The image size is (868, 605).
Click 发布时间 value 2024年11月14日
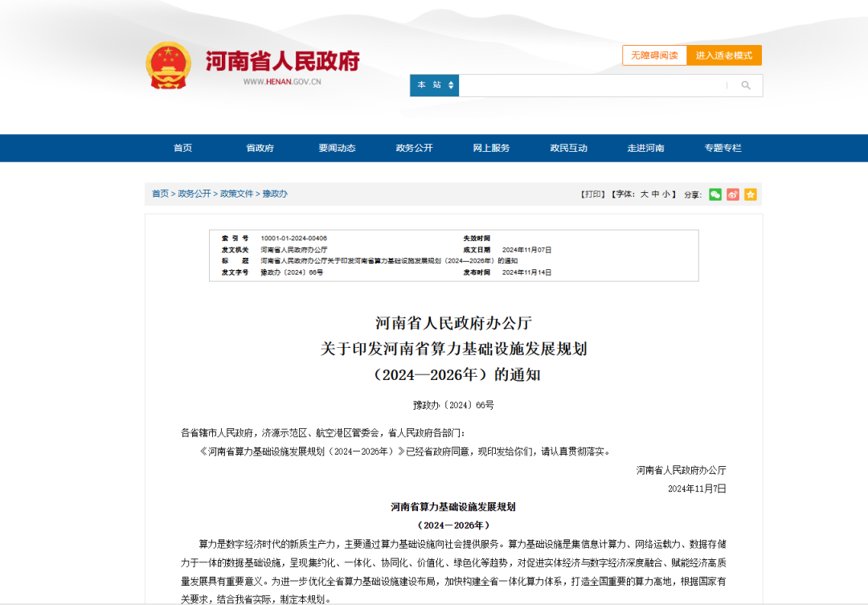[526, 272]
